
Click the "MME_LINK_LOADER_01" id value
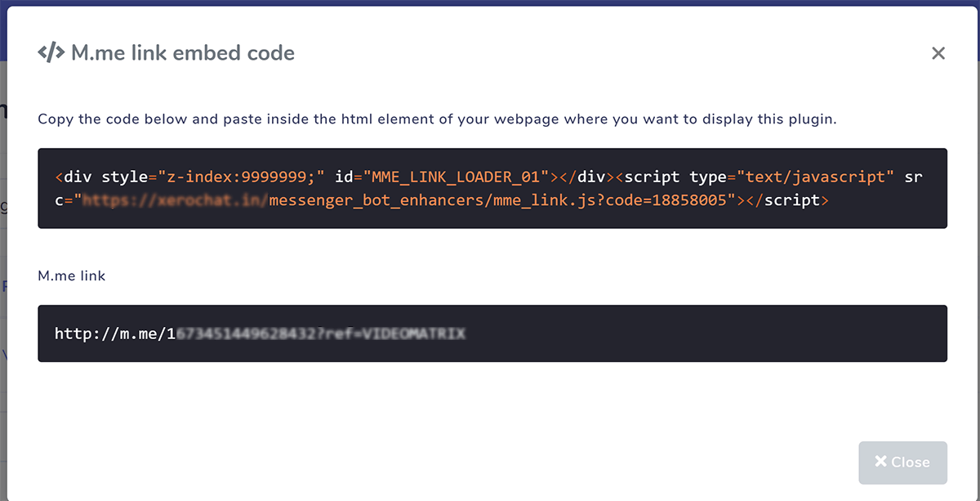coord(457,177)
